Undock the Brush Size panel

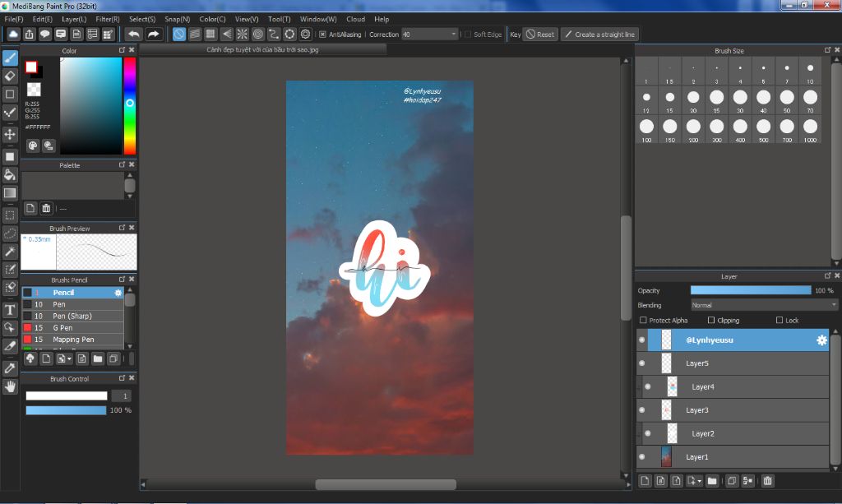827,50
